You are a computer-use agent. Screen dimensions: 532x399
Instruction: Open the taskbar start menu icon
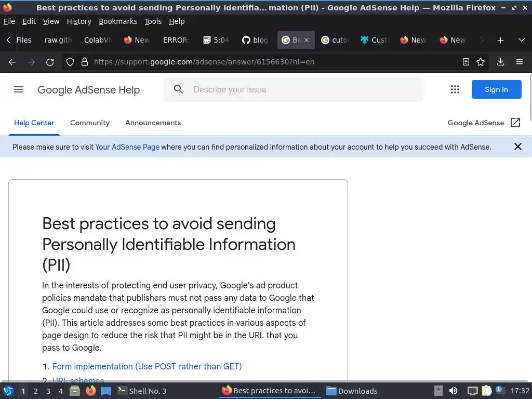(x=8, y=391)
